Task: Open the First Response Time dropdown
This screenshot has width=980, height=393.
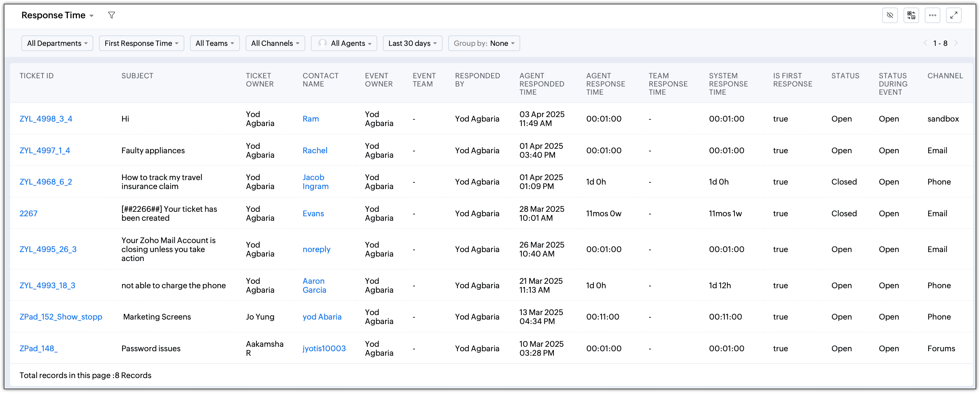Action: [x=141, y=43]
